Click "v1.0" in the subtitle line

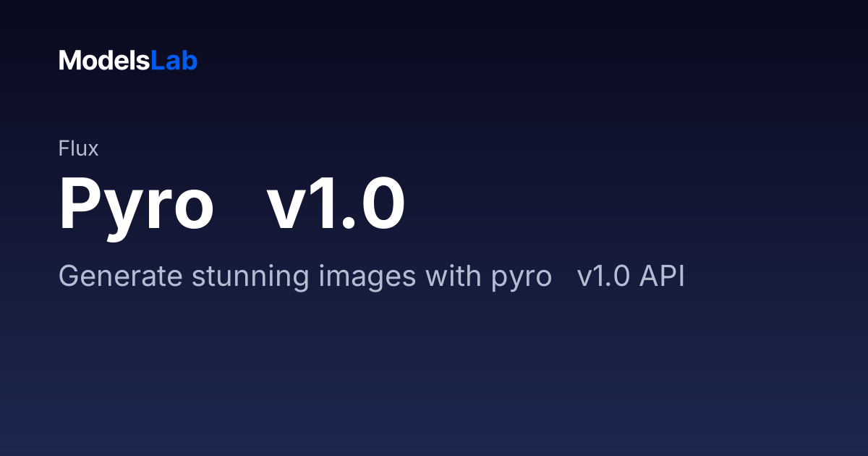tap(604, 277)
